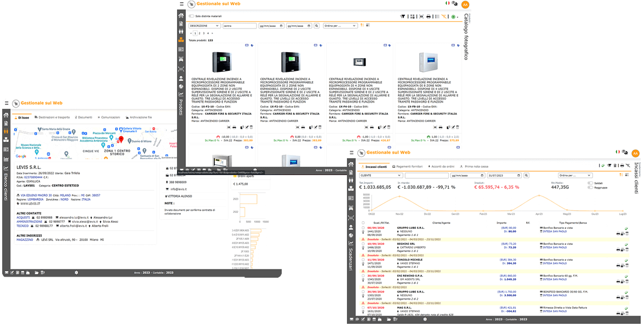644x326 pixels.
Task: Switch catalog to grid view icon
Action: 412,17
